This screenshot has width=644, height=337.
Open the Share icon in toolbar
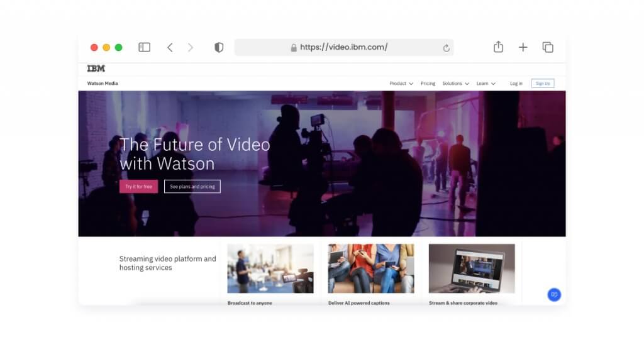click(498, 47)
